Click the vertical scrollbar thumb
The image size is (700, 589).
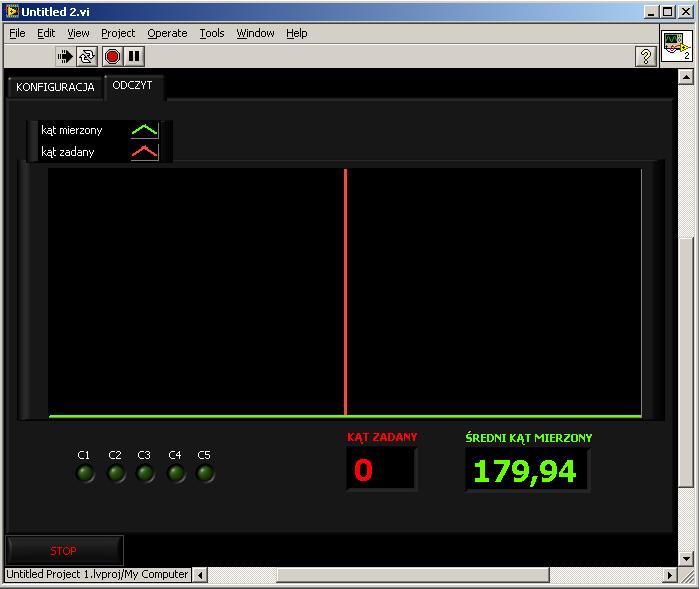click(686, 363)
